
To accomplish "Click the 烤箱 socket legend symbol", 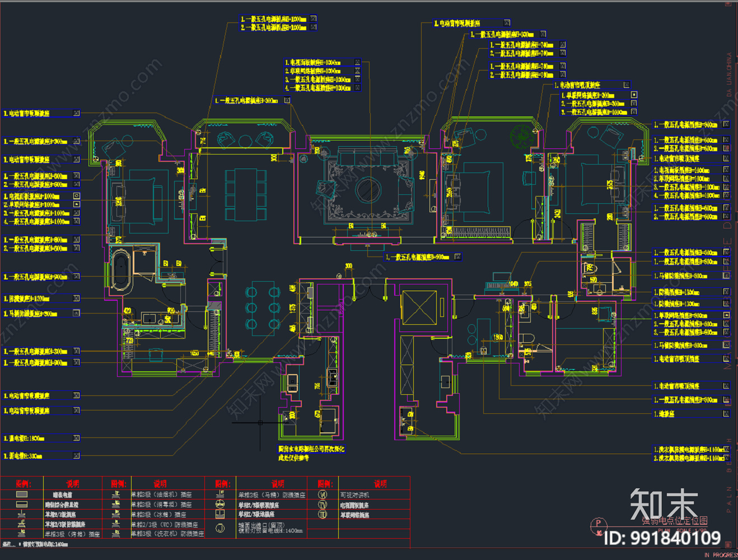I will [x=21, y=534].
